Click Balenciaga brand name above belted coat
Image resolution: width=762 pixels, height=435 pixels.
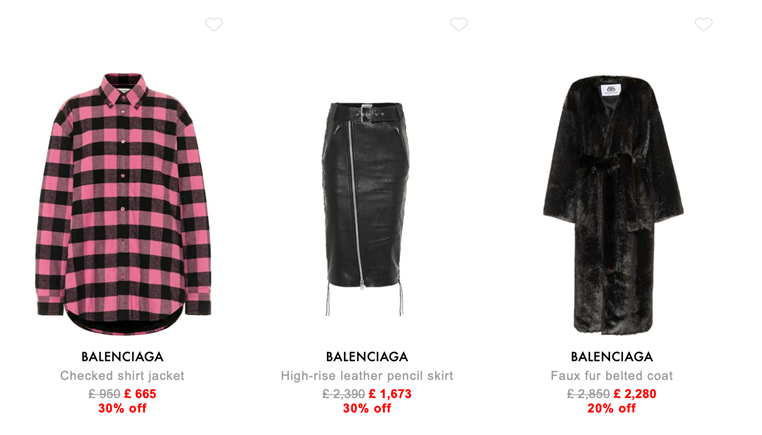612,357
